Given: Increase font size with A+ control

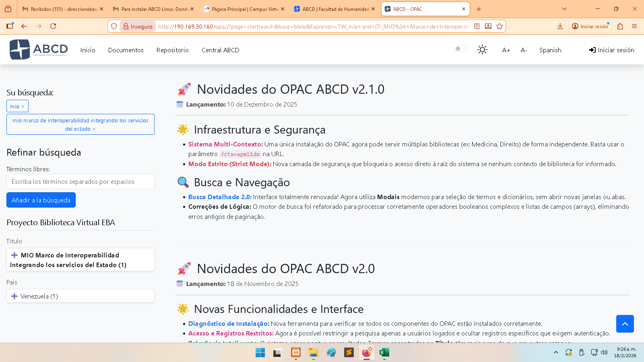Looking at the screenshot, I should pyautogui.click(x=506, y=50).
